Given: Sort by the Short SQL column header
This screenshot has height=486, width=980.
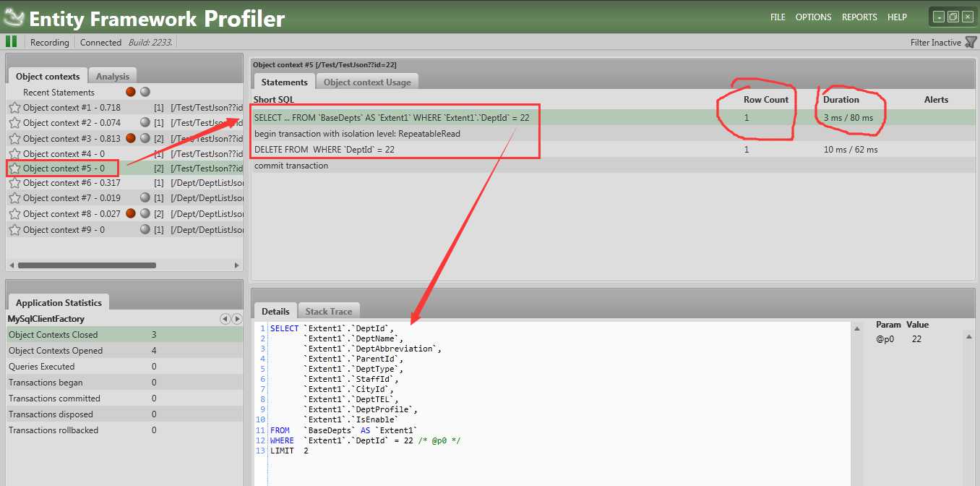Looking at the screenshot, I should point(274,99).
